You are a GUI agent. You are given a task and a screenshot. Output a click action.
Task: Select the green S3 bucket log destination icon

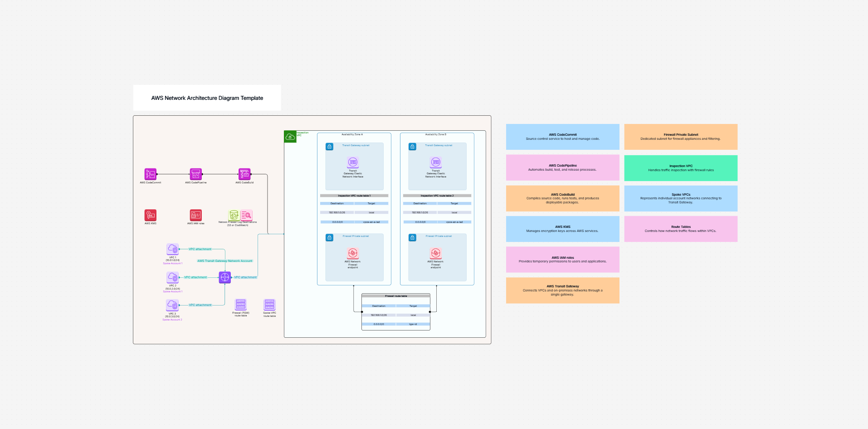pyautogui.click(x=234, y=215)
